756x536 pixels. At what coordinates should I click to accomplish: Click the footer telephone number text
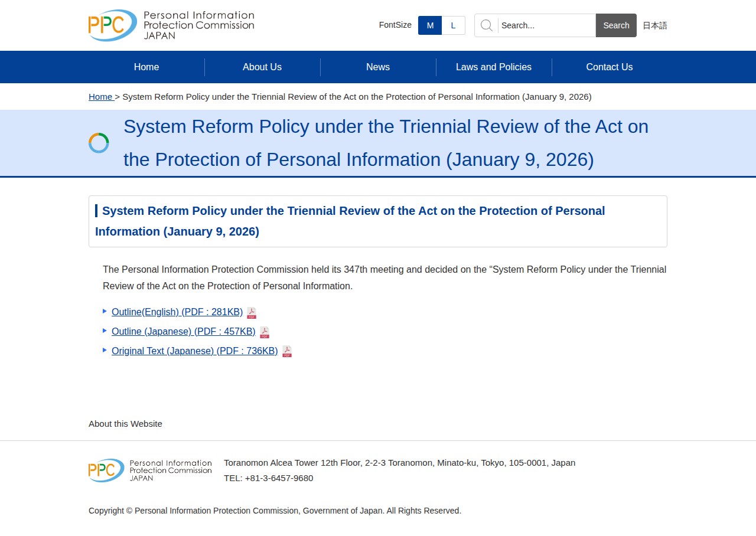(x=269, y=478)
